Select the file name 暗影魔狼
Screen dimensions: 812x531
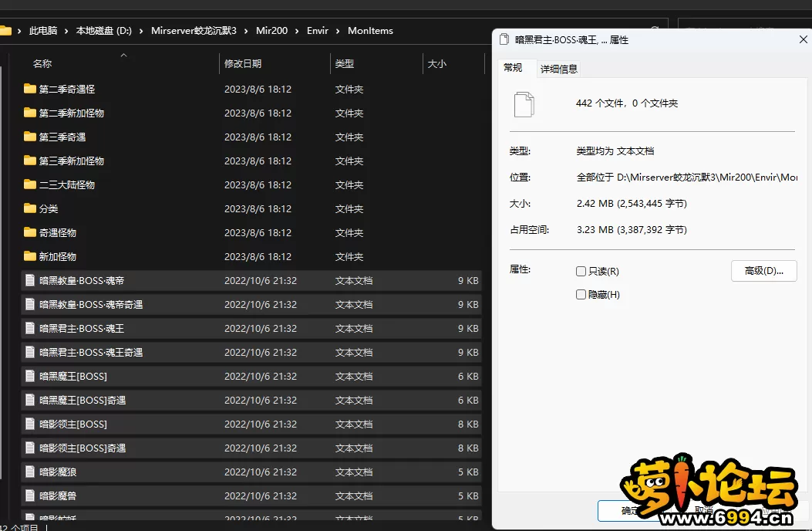pos(58,472)
